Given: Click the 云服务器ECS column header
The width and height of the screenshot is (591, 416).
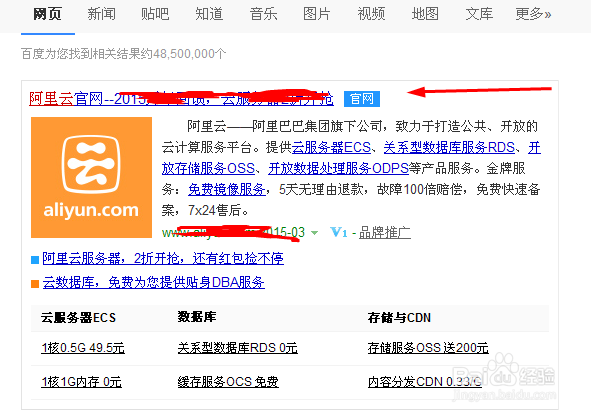Looking at the screenshot, I should click(78, 318).
